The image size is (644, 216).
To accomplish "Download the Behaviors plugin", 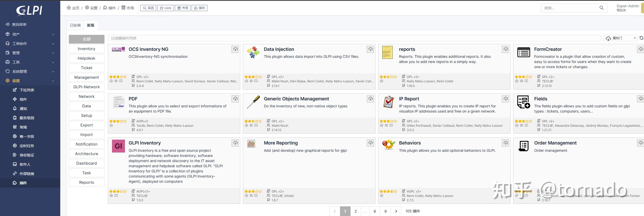I will pyautogui.click(x=506, y=143).
